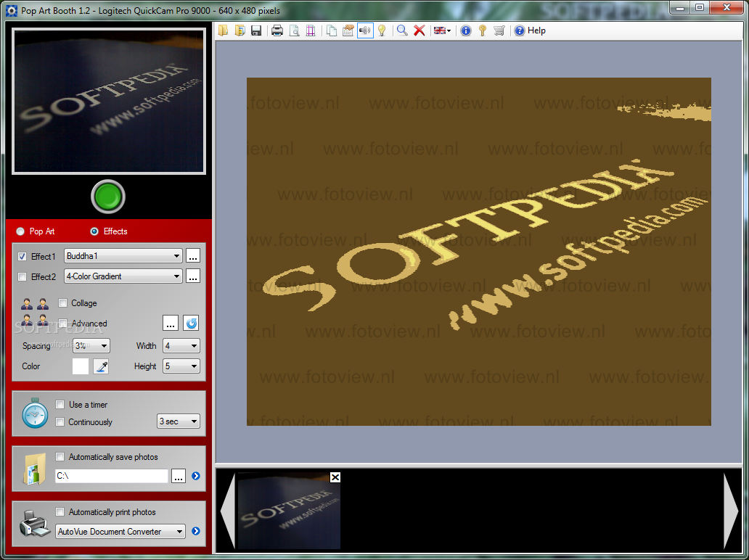Enable the Use a timer checkbox
This screenshot has height=560, width=749.
[60, 405]
